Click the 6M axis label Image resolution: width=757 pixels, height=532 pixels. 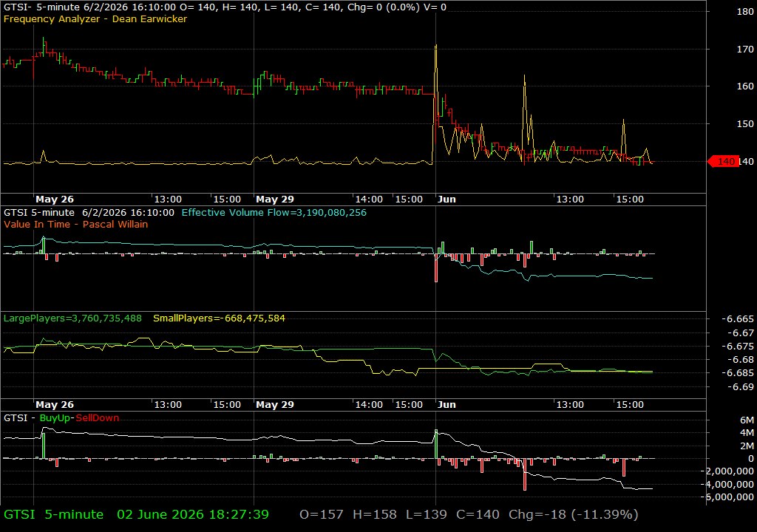pyautogui.click(x=747, y=420)
